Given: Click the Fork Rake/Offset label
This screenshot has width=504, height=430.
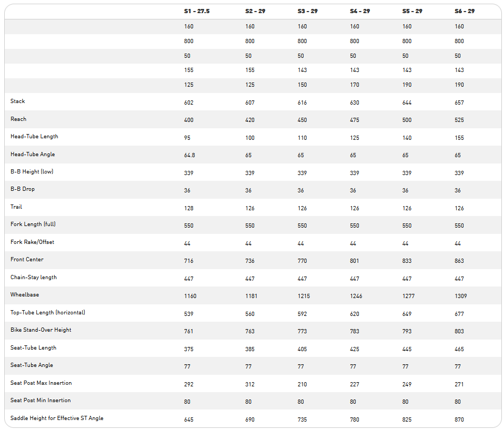Looking at the screenshot, I should [x=33, y=242].
